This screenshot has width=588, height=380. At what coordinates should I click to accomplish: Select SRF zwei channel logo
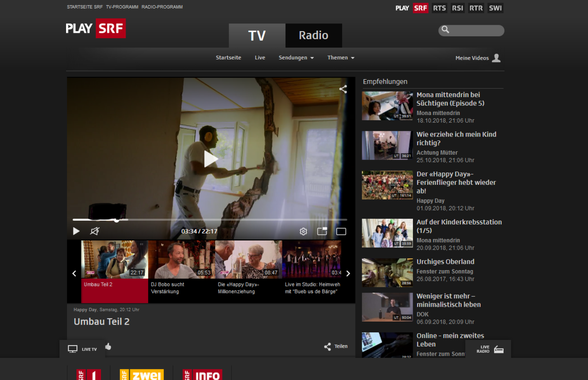coord(142,374)
